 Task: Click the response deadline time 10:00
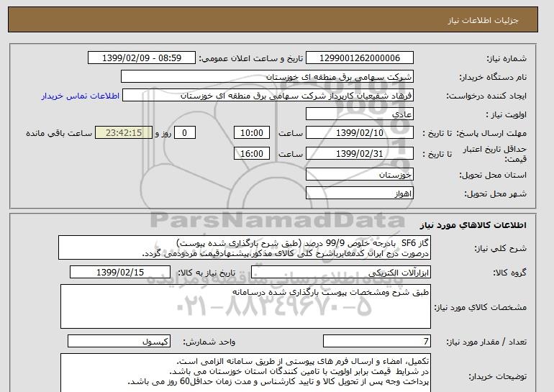coord(252,133)
